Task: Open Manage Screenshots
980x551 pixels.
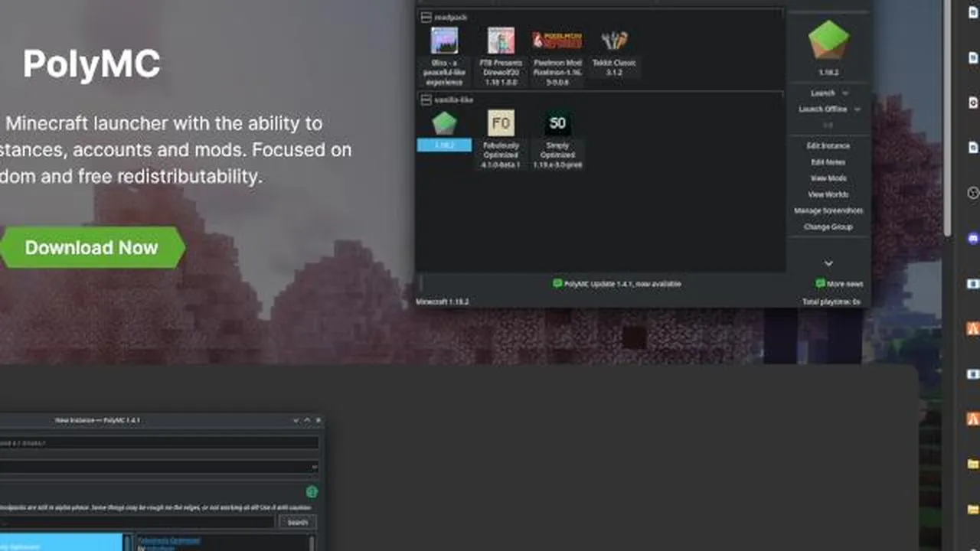Action: click(x=828, y=210)
